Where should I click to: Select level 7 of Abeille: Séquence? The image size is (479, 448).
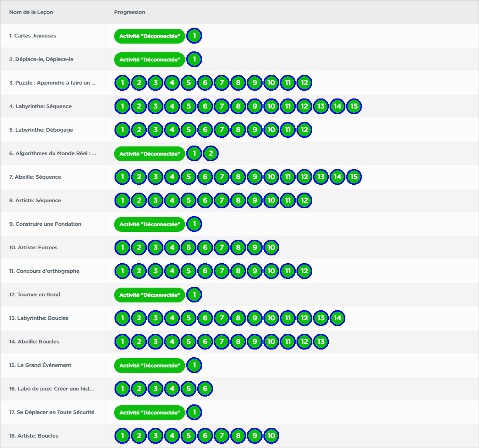[222, 177]
